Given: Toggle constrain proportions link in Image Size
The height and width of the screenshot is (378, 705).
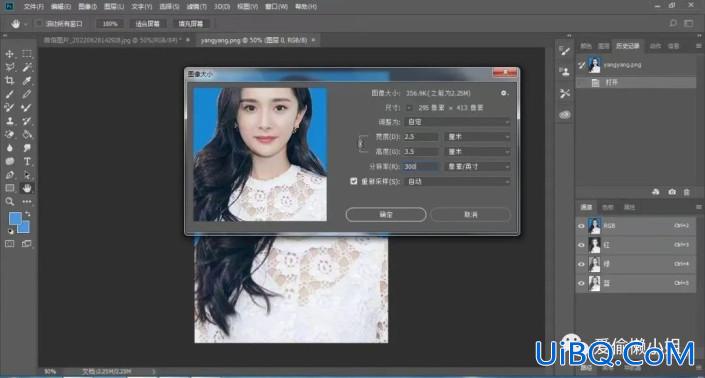Looking at the screenshot, I should tap(362, 144).
